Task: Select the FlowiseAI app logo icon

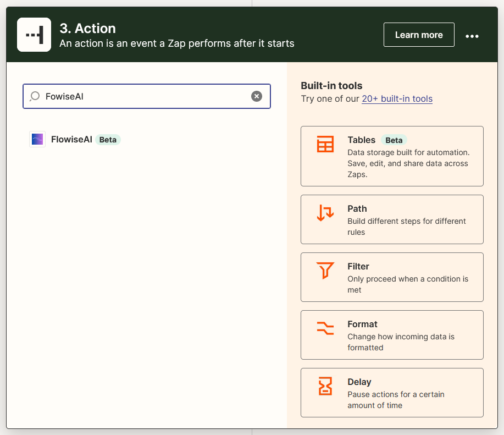Action: [x=37, y=140]
